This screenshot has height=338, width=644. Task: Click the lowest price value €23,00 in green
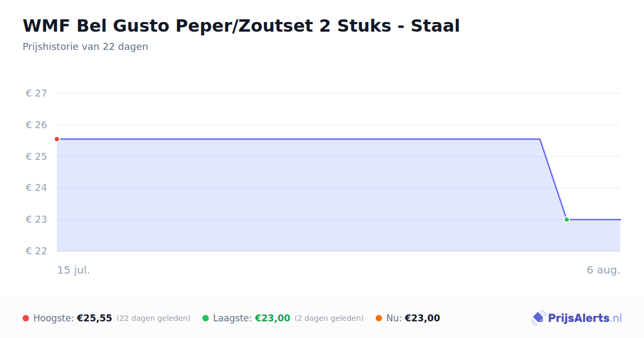pos(273,318)
